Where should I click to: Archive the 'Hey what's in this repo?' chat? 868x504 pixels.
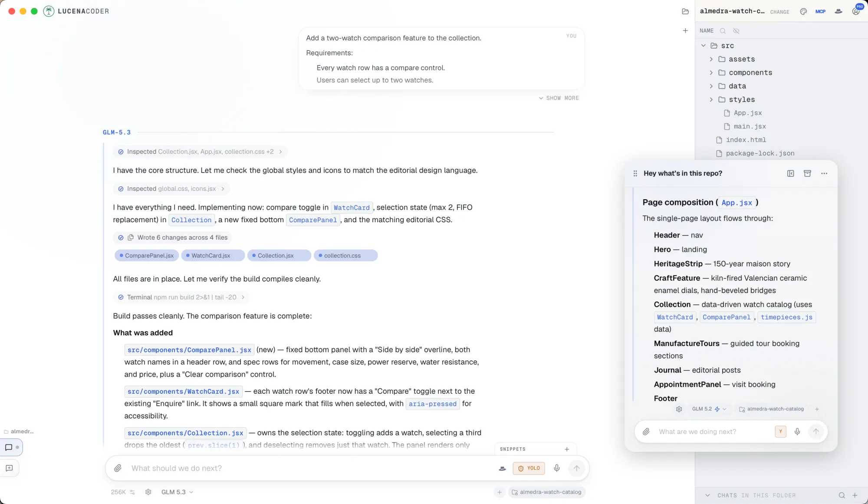(x=807, y=173)
